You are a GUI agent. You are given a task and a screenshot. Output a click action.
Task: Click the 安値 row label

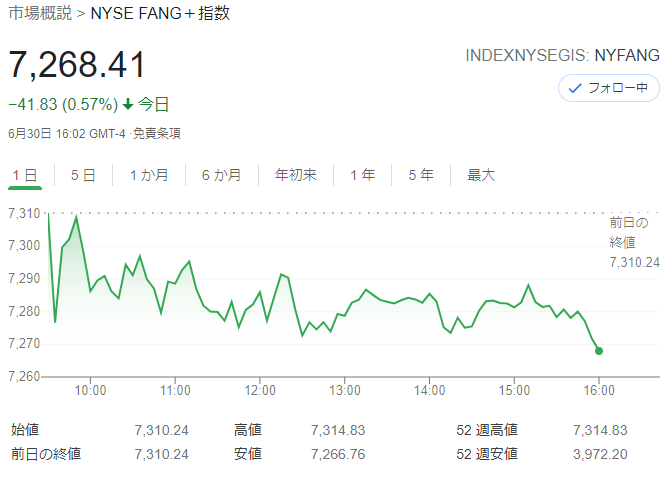click(x=248, y=454)
